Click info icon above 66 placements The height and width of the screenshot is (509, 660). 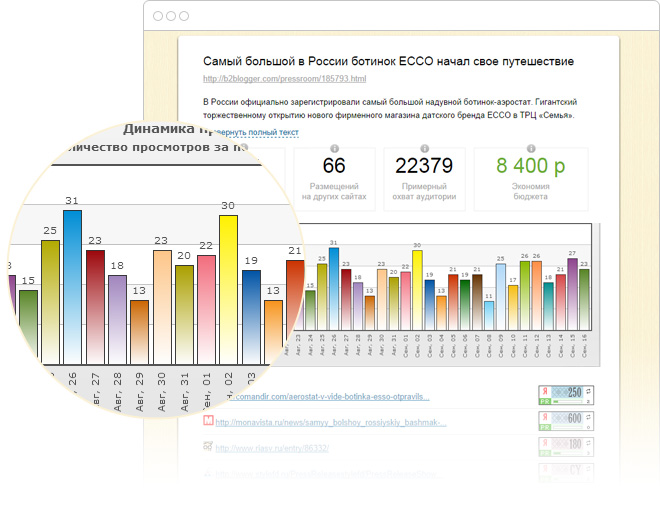[334, 150]
